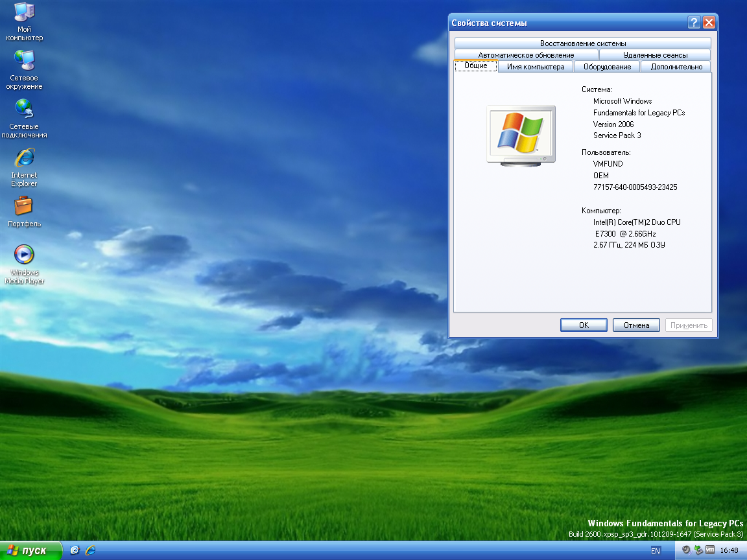Click the Safely Remove Hardware tray icon
The height and width of the screenshot is (560, 747).
(698, 550)
